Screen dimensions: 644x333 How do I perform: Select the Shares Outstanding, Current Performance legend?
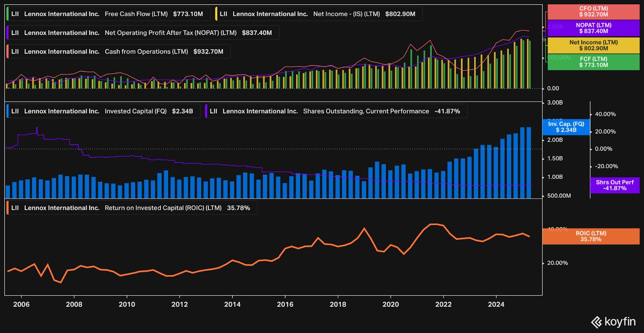pyautogui.click(x=336, y=111)
